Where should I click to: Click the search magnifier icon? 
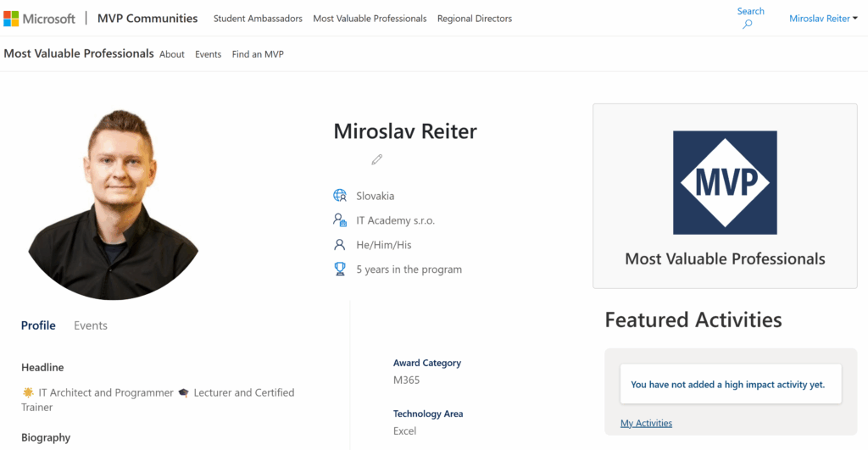(x=748, y=24)
